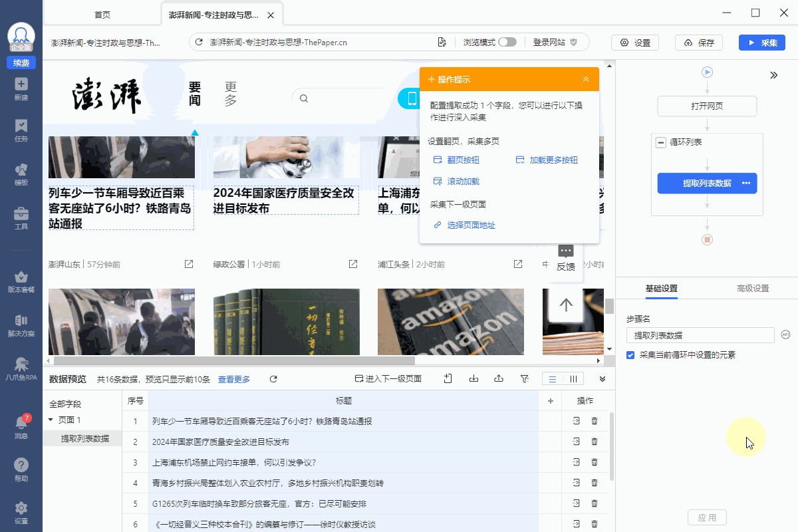Image resolution: width=798 pixels, height=532 pixels.
Task: Open the 高级设置 tab
Action: coord(753,288)
